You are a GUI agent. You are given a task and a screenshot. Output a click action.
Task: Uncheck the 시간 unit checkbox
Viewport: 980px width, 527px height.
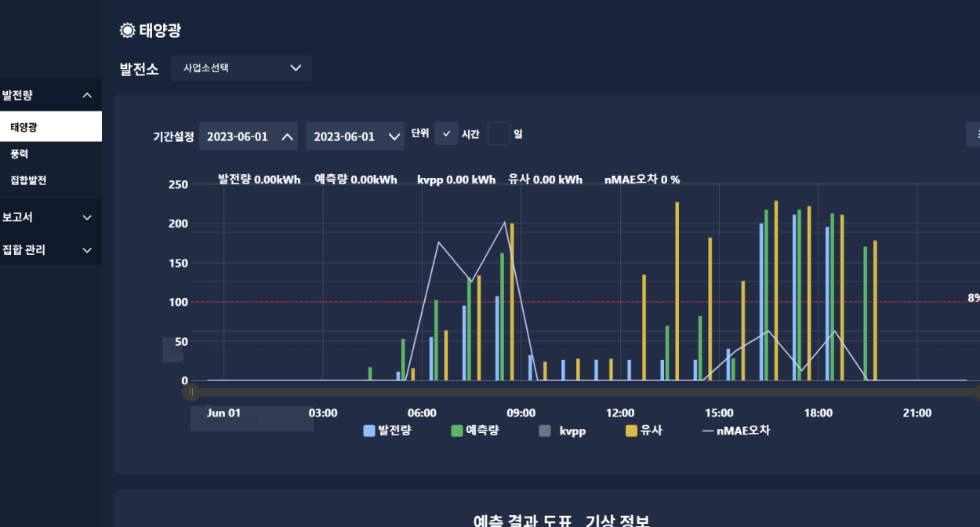446,134
